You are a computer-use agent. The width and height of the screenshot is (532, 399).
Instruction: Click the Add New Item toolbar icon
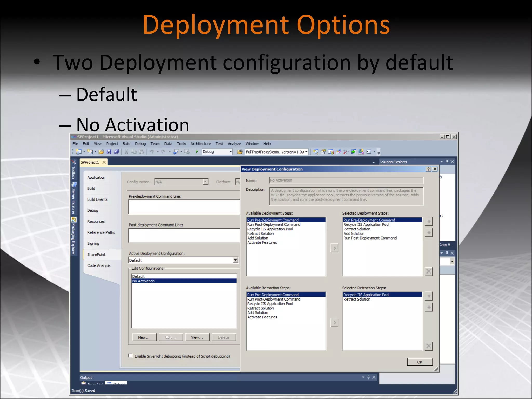tap(90, 152)
